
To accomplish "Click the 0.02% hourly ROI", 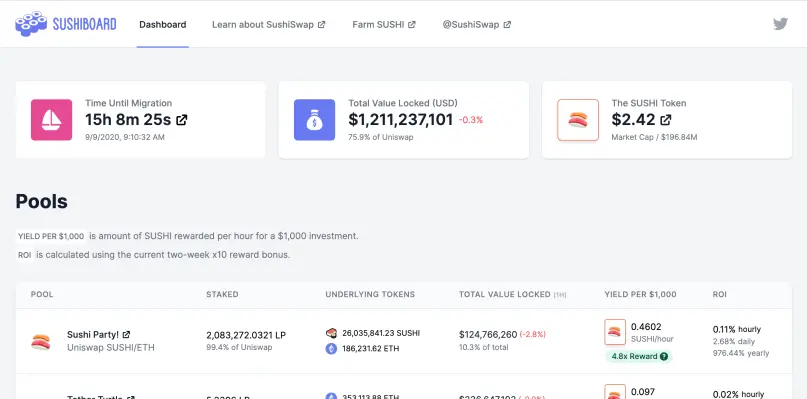I will (739, 394).
